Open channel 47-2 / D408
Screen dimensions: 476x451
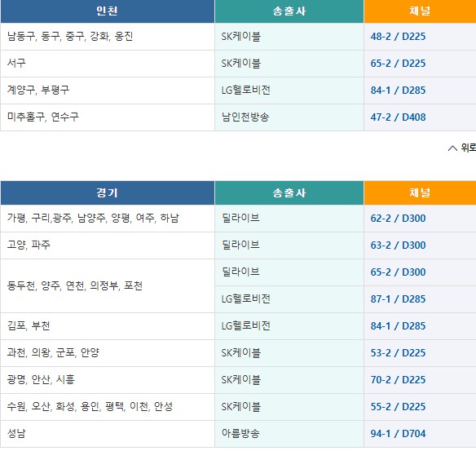pos(398,117)
